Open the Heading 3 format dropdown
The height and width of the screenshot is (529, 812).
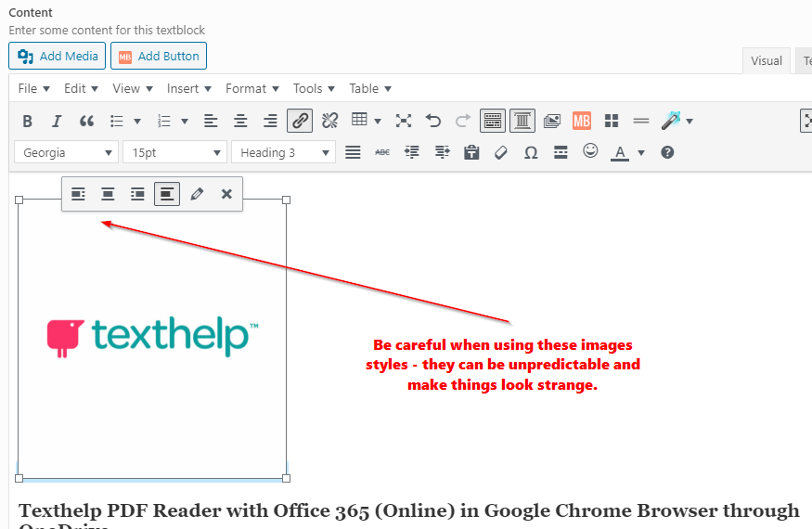coord(283,152)
